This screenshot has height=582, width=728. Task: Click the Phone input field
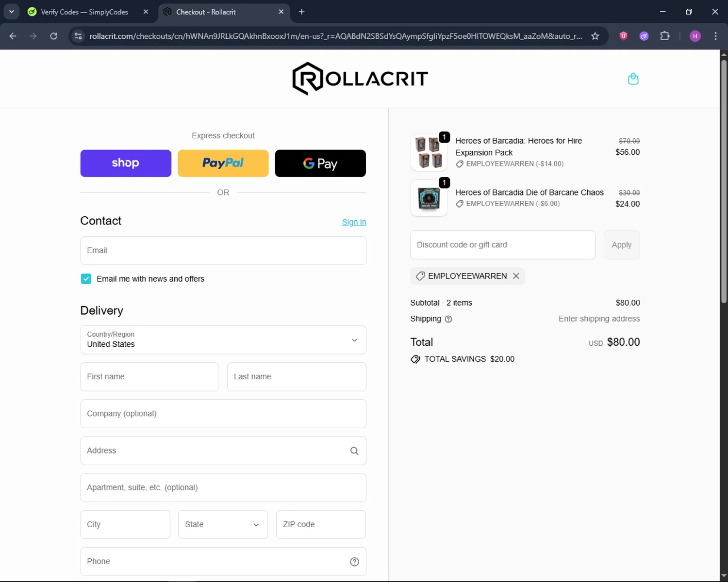coord(223,562)
